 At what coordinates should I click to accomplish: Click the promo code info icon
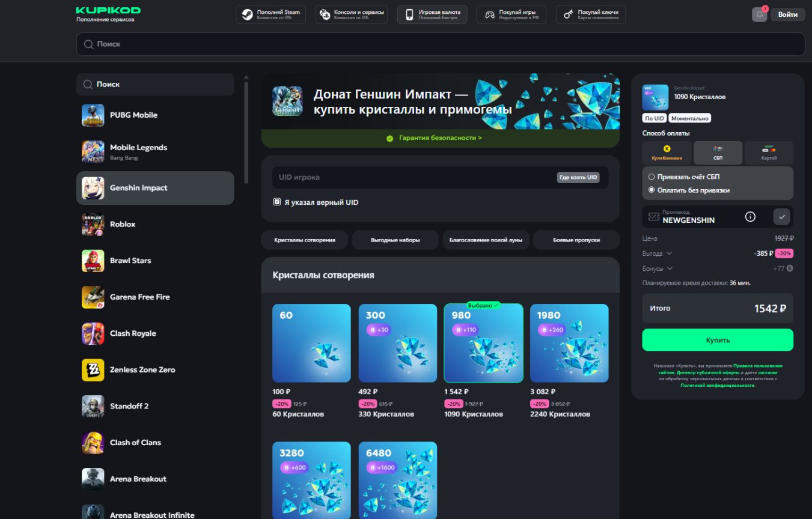[750, 217]
